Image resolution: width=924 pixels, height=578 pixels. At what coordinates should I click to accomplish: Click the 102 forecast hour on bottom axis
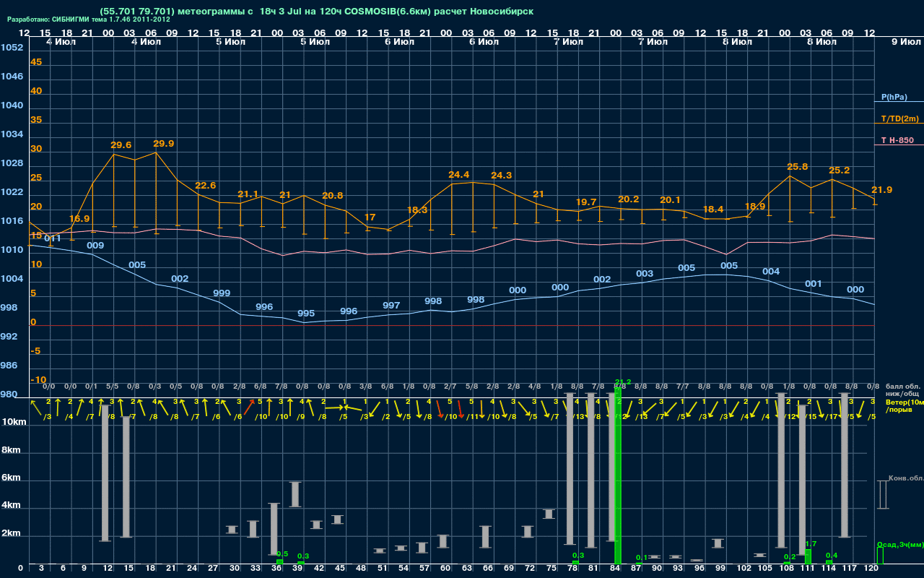click(x=744, y=569)
